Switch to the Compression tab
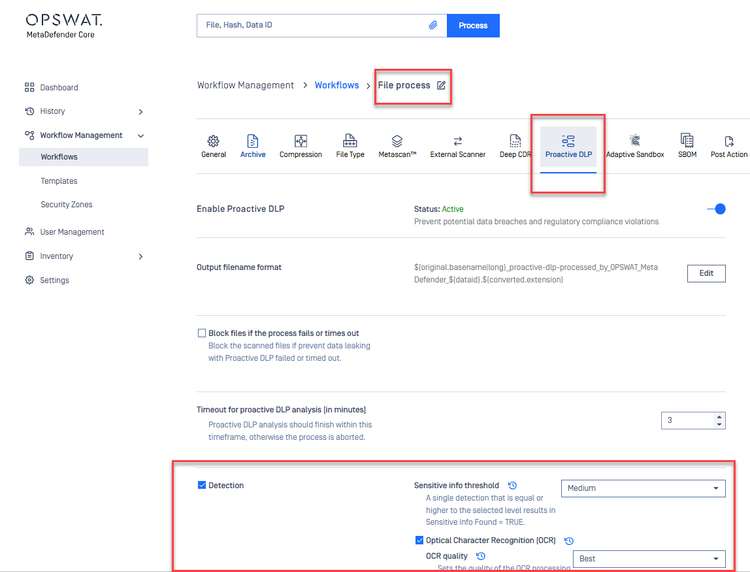750x572 pixels. pos(300,146)
